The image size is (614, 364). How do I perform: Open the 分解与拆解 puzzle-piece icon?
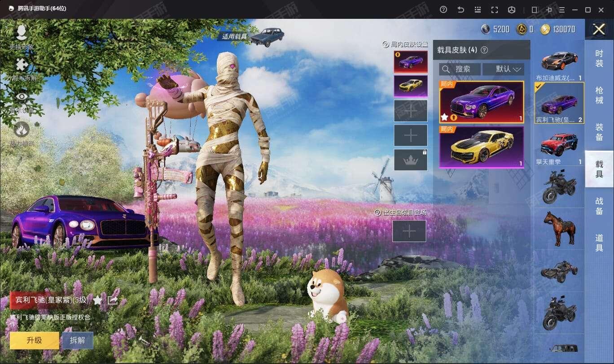[x=21, y=65]
